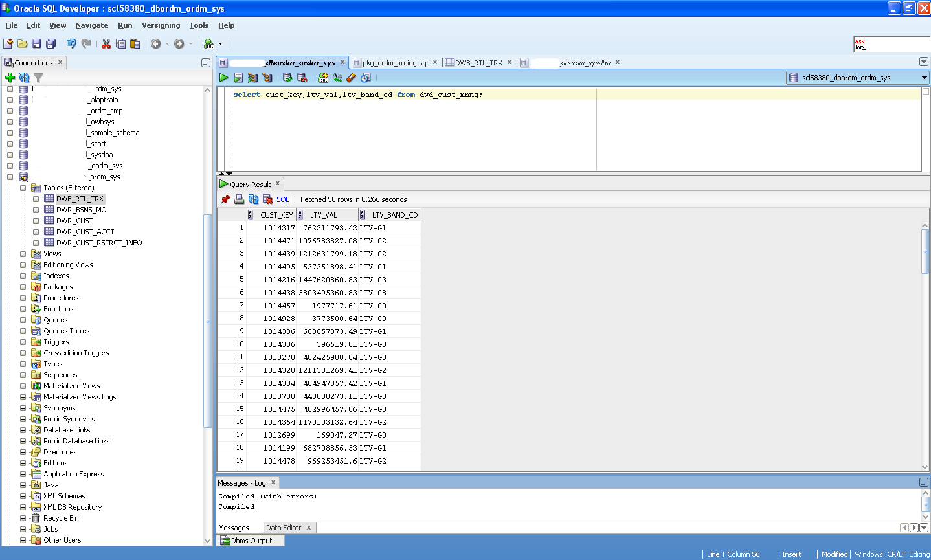Sort by the LTV_VAL column header
Viewport: 931px width, 560px height.
(323, 215)
